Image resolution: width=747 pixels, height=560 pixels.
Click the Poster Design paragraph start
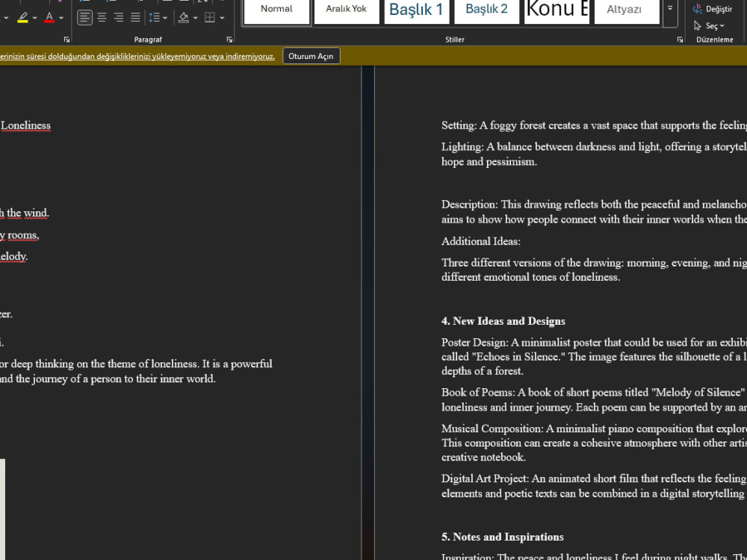(474, 343)
